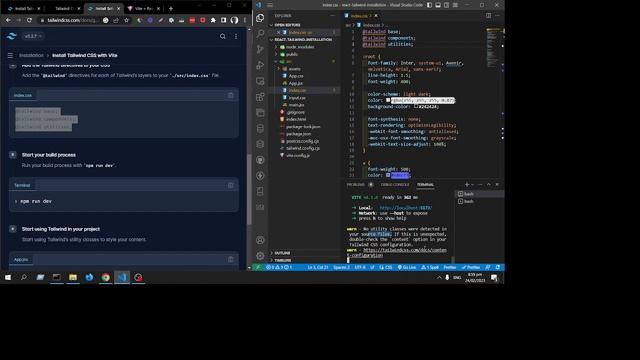This screenshot has height=360, width=640.
Task: Open Visual Studio Code from the taskbar
Action: coord(122,278)
